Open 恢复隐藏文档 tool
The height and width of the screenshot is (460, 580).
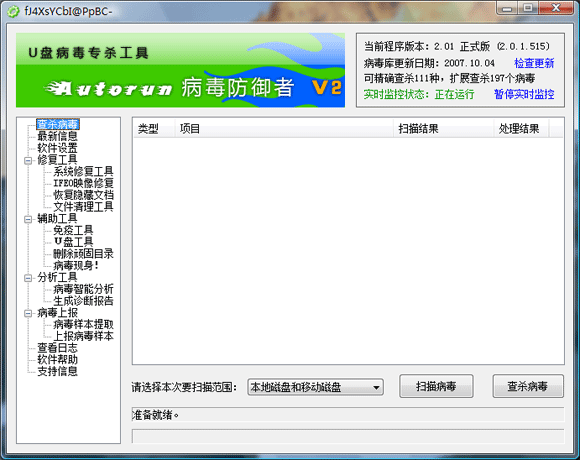(x=83, y=195)
